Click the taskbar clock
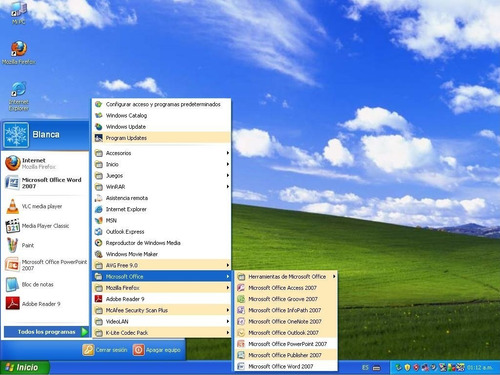The width and height of the screenshot is (500, 375). pos(480,368)
